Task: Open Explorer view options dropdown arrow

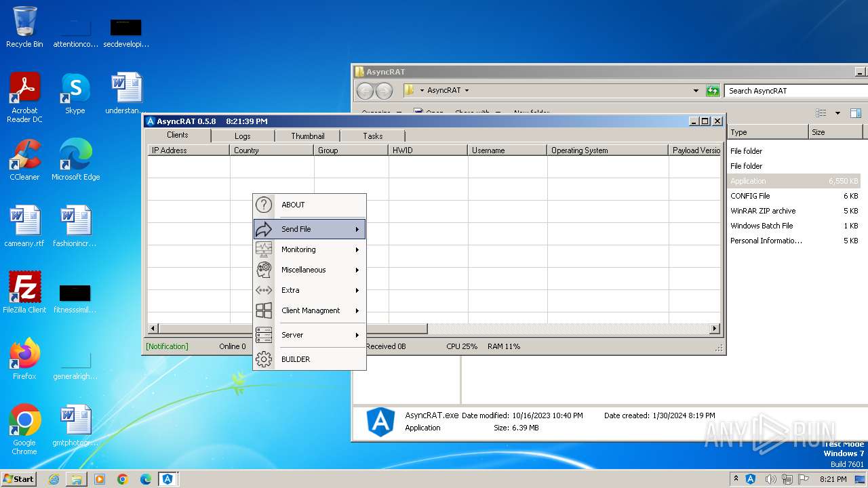Action: click(x=837, y=113)
